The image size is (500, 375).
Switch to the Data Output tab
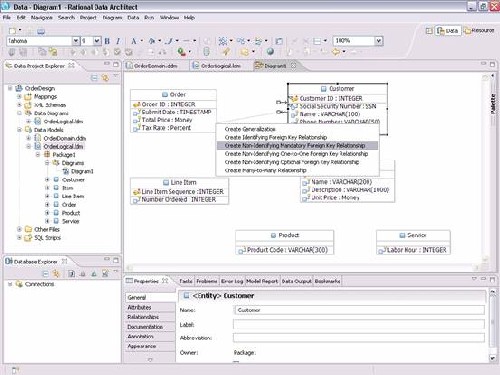296,281
